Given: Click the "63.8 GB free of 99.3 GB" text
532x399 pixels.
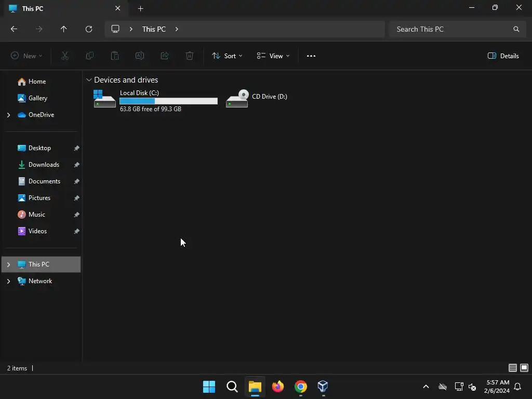Looking at the screenshot, I should pyautogui.click(x=151, y=109).
